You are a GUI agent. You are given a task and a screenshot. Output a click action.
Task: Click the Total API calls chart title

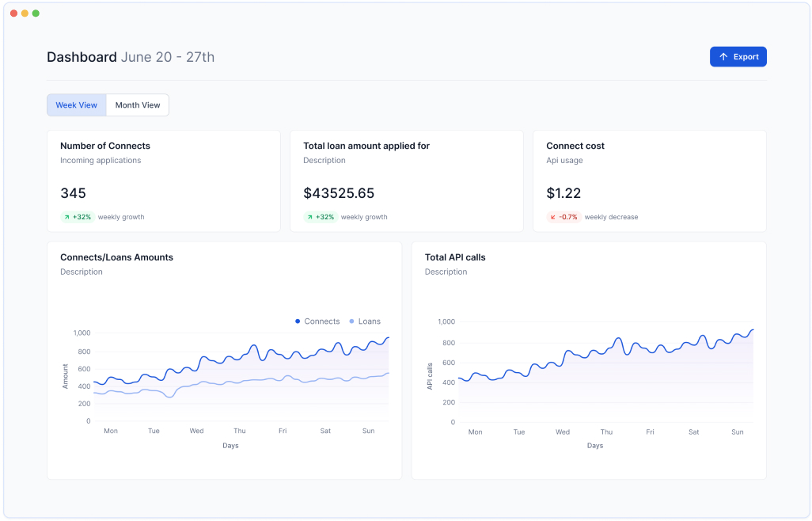(455, 257)
